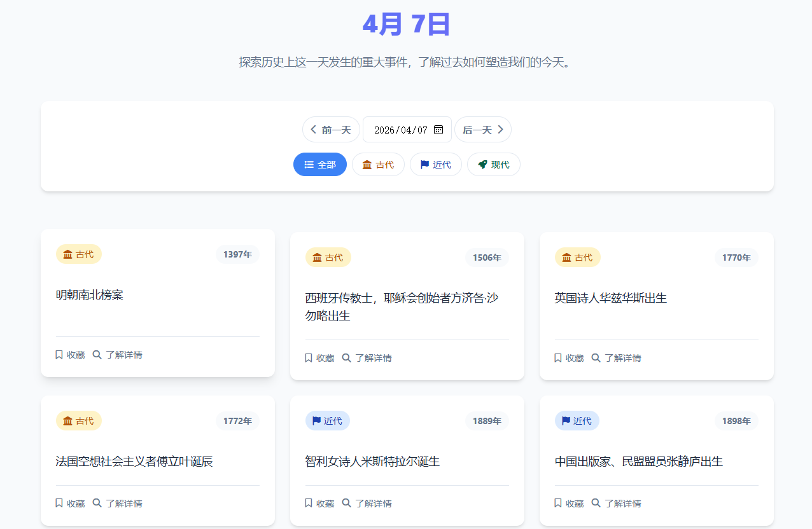Viewport: 812px width, 529px height.
Task: Click magnifier icon on 华兹华斯 card
Action: [596, 358]
